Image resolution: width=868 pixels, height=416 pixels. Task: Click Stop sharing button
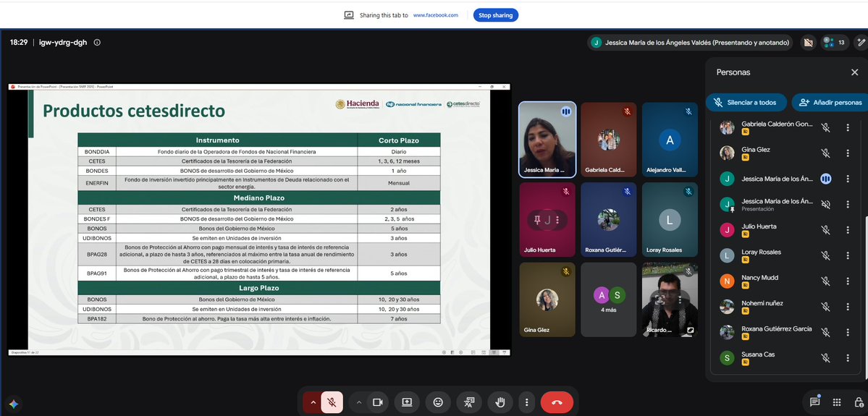click(x=495, y=15)
